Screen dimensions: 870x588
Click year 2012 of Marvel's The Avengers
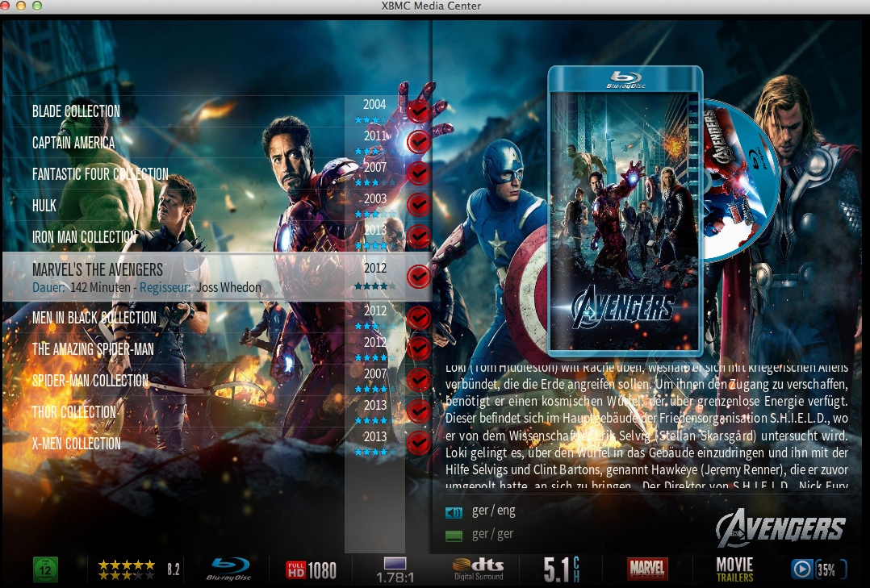coord(375,268)
